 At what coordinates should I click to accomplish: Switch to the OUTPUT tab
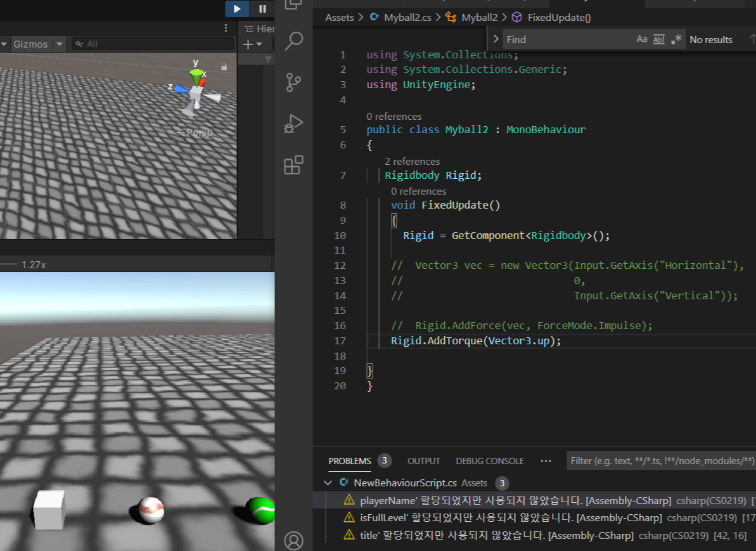point(424,461)
